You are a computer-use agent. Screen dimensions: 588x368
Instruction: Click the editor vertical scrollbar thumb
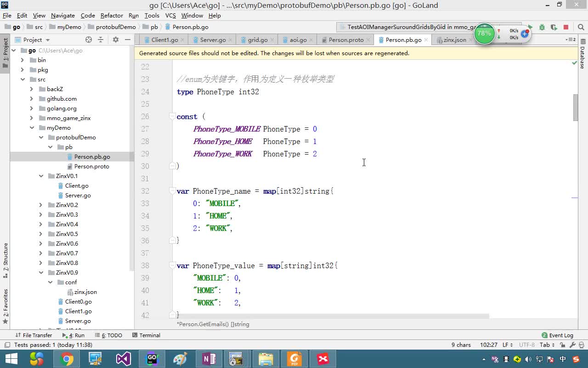click(576, 108)
